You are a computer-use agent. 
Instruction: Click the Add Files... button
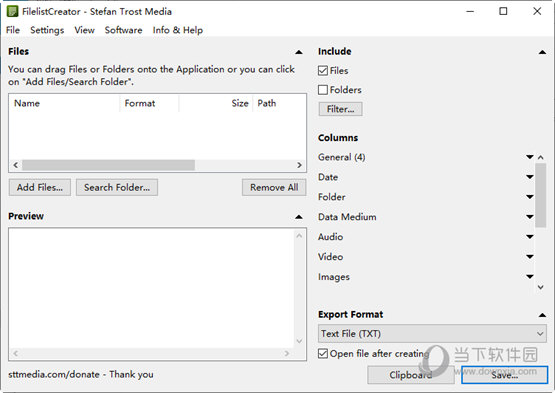pyautogui.click(x=40, y=187)
